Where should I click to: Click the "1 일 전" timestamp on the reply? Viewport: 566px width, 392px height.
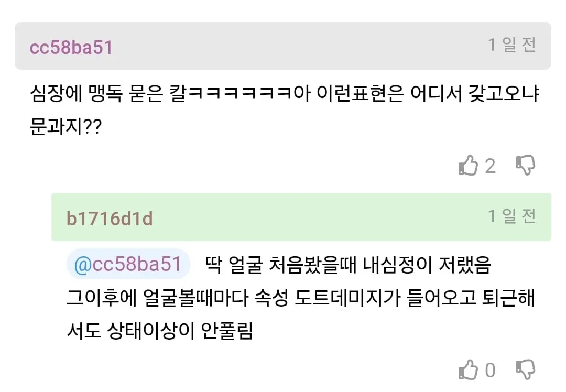coord(512,216)
